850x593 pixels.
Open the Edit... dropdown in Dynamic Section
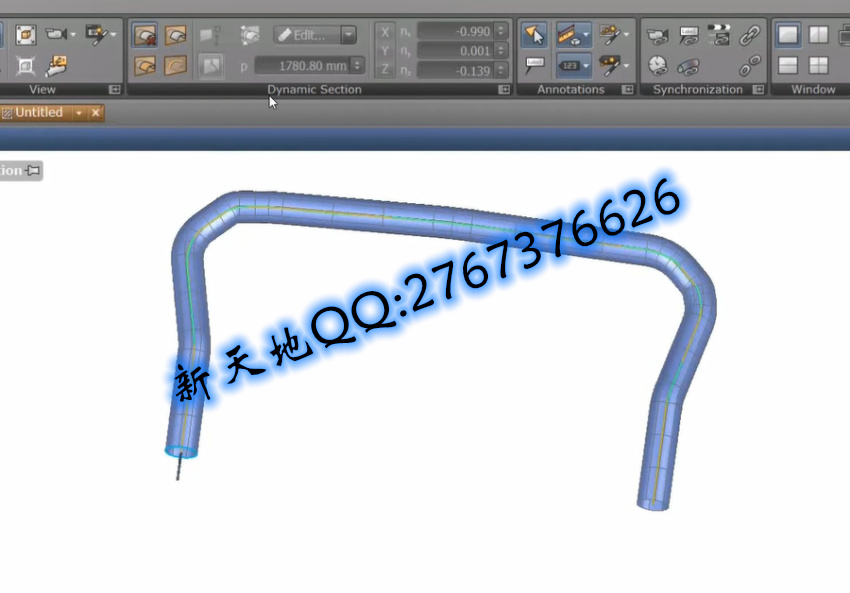click(x=348, y=35)
